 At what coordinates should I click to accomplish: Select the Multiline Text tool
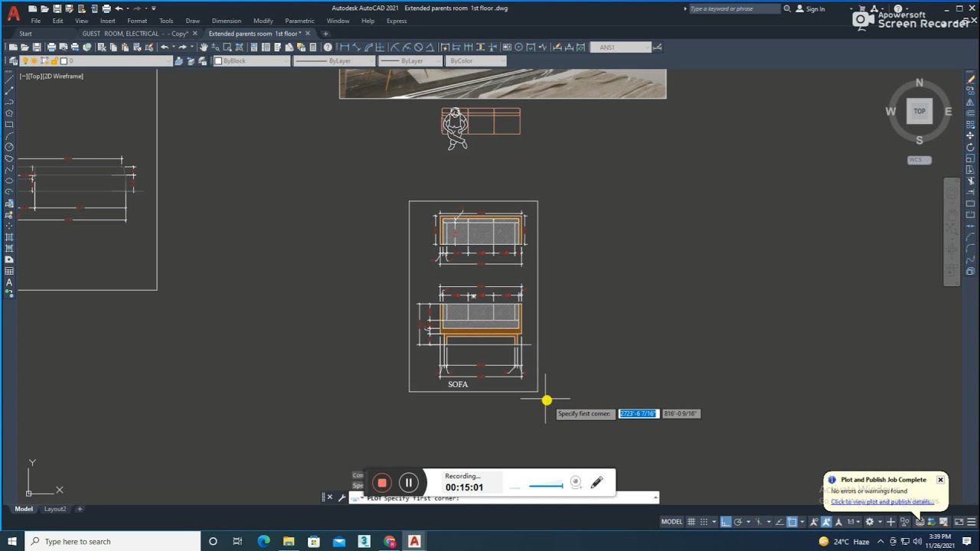(x=9, y=282)
